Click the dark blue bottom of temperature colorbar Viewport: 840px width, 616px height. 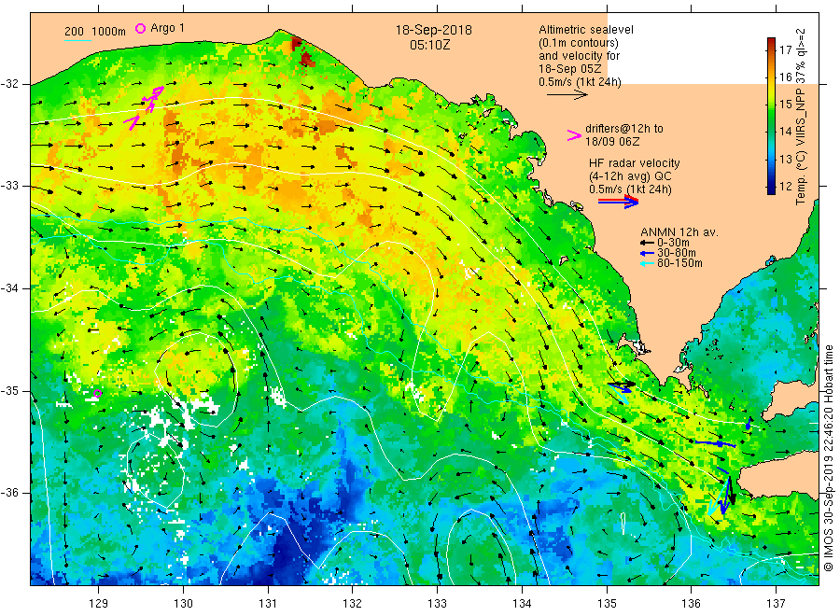tap(772, 188)
